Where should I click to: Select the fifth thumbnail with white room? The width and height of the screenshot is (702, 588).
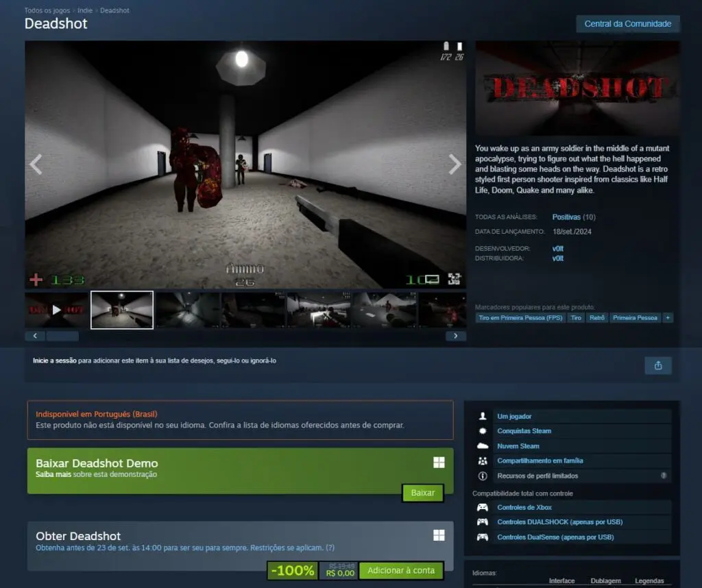(319, 310)
